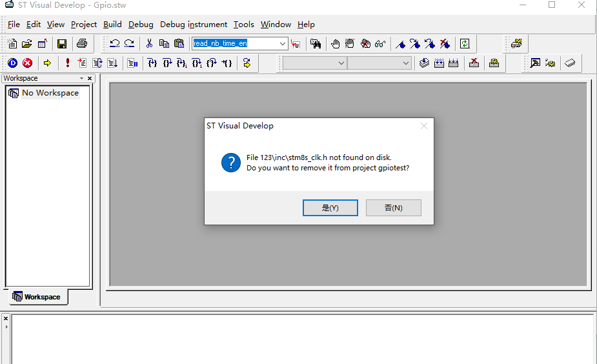
Task: Open the Edit menu
Action: [x=34, y=25]
